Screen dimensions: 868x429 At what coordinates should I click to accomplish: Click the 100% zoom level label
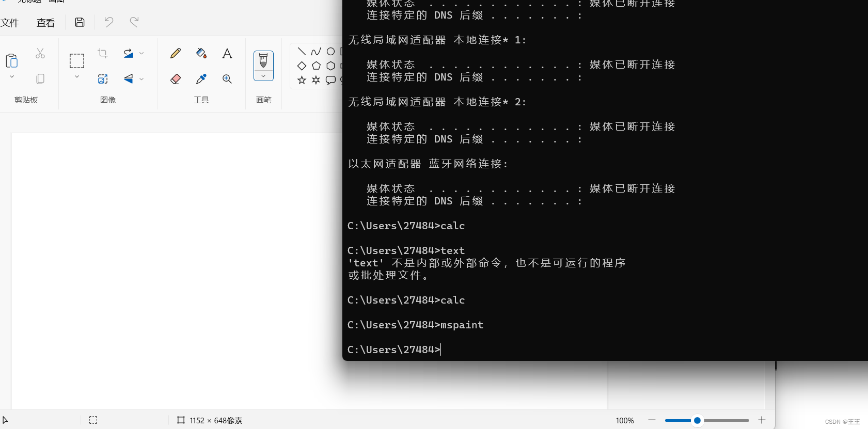(x=624, y=421)
